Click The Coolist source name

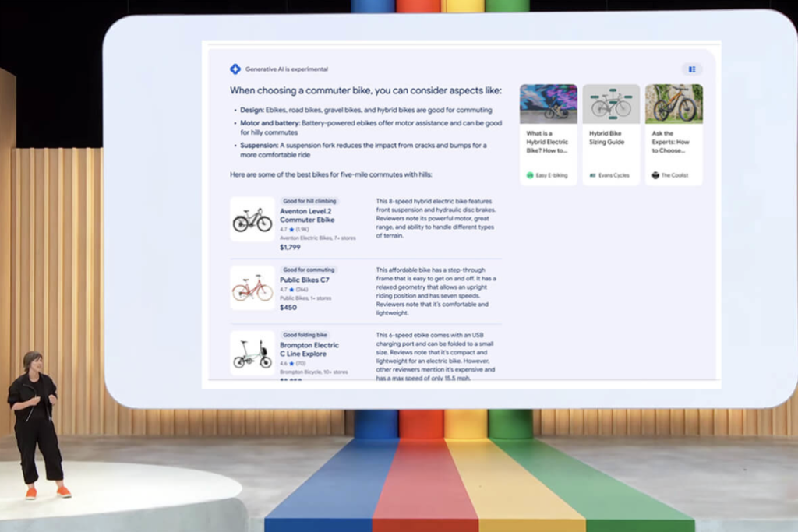click(674, 175)
